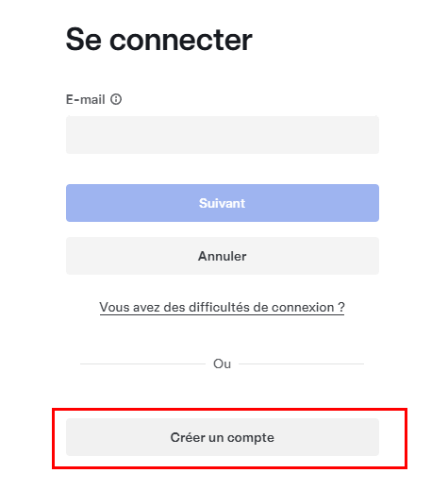Cancel sign-in using Annuler
The width and height of the screenshot is (448, 490).
coord(223,256)
